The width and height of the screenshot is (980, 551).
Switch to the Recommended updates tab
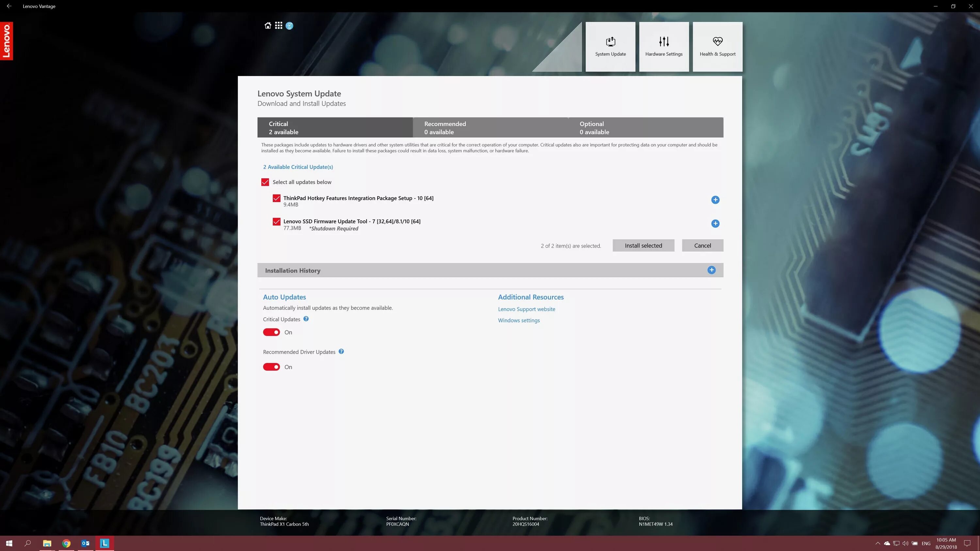click(x=490, y=127)
